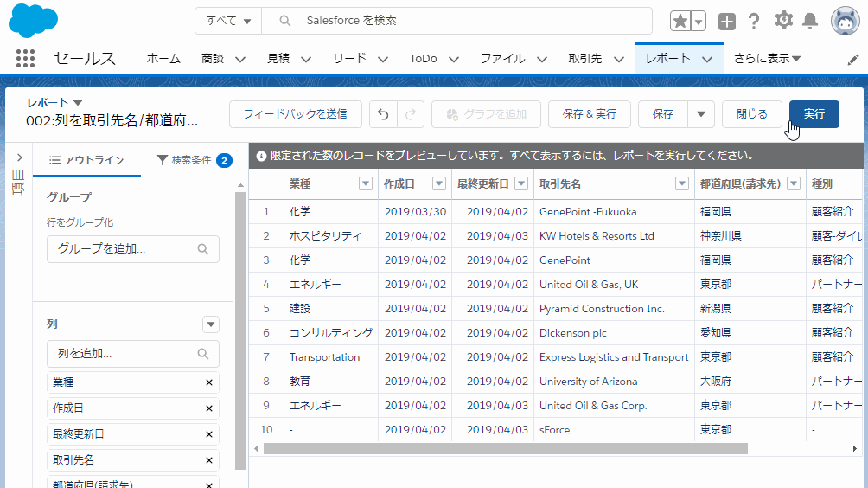Switch to the アウトライン tab
This screenshot has height=488, width=868.
(x=86, y=160)
